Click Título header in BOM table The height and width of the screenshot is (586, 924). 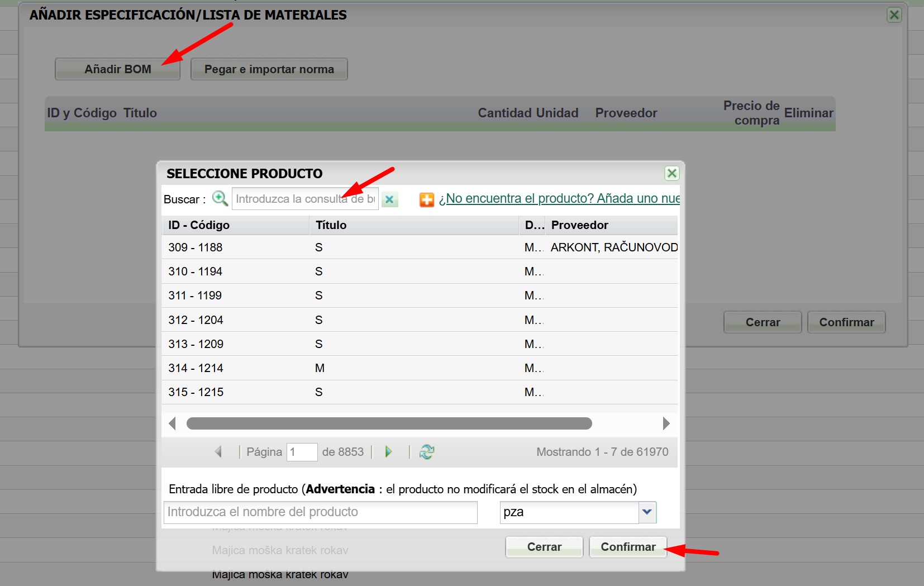coord(140,113)
